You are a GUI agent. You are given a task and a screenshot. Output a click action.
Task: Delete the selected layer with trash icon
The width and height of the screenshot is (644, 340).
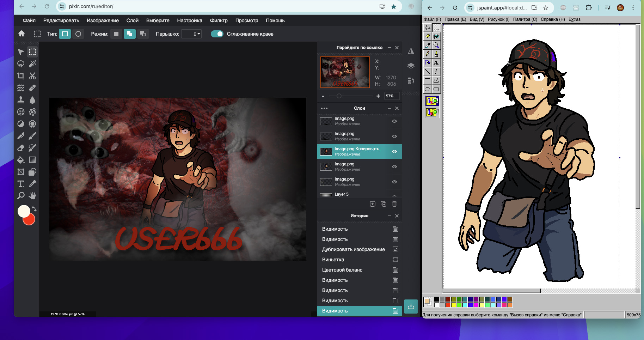click(x=394, y=204)
